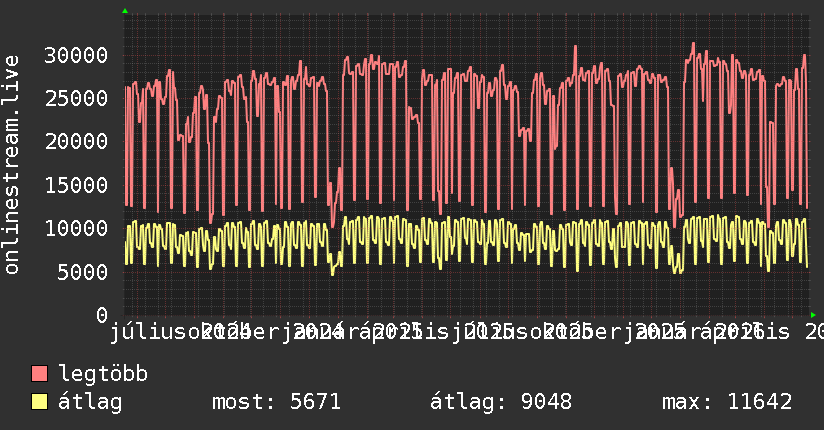
Task: Click the 'most: 5671' value
Action: (276, 402)
